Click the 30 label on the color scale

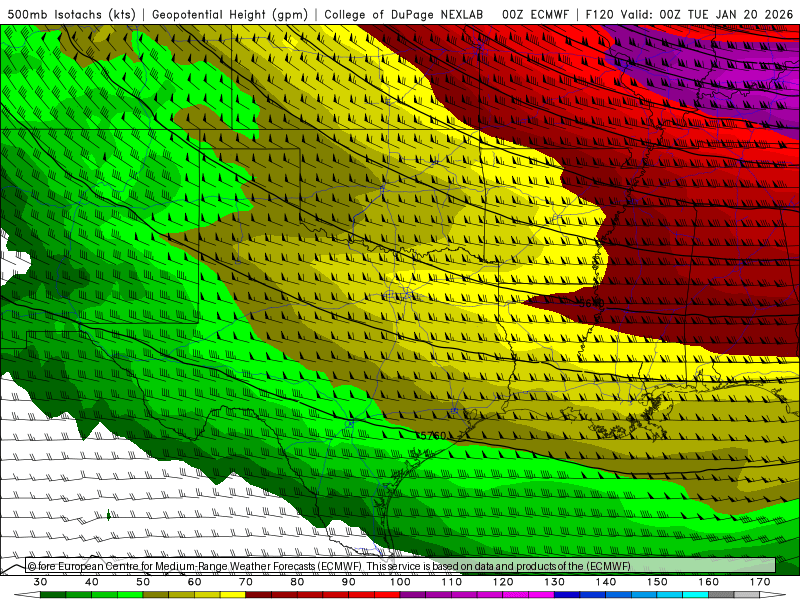point(40,582)
